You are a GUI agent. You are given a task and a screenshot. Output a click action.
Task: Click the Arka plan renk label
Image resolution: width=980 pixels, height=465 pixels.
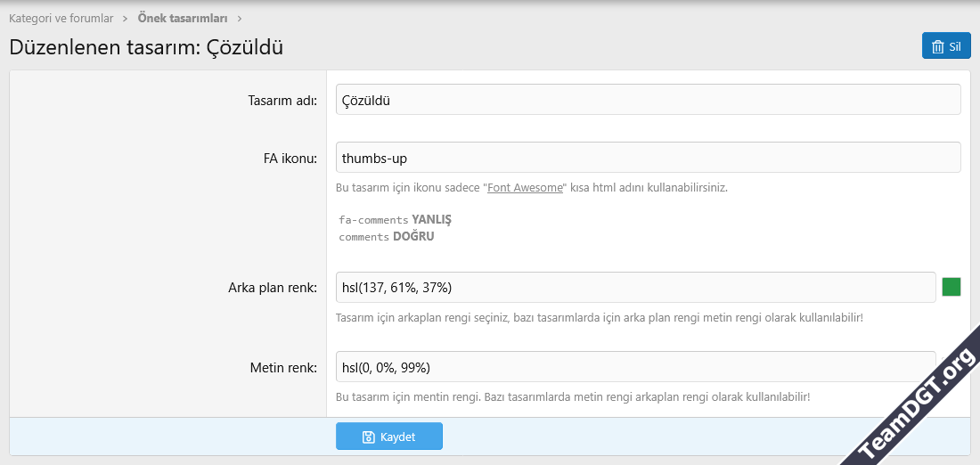point(273,287)
